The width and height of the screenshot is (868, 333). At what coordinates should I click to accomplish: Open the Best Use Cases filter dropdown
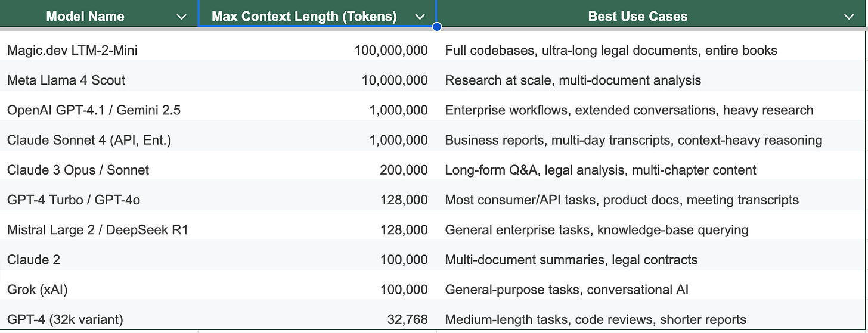click(x=849, y=17)
